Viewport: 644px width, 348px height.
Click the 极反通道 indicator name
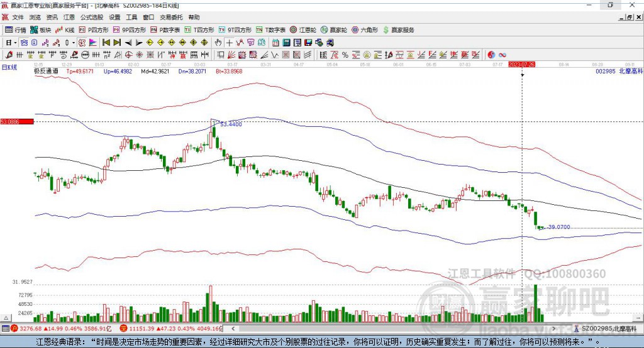point(46,71)
